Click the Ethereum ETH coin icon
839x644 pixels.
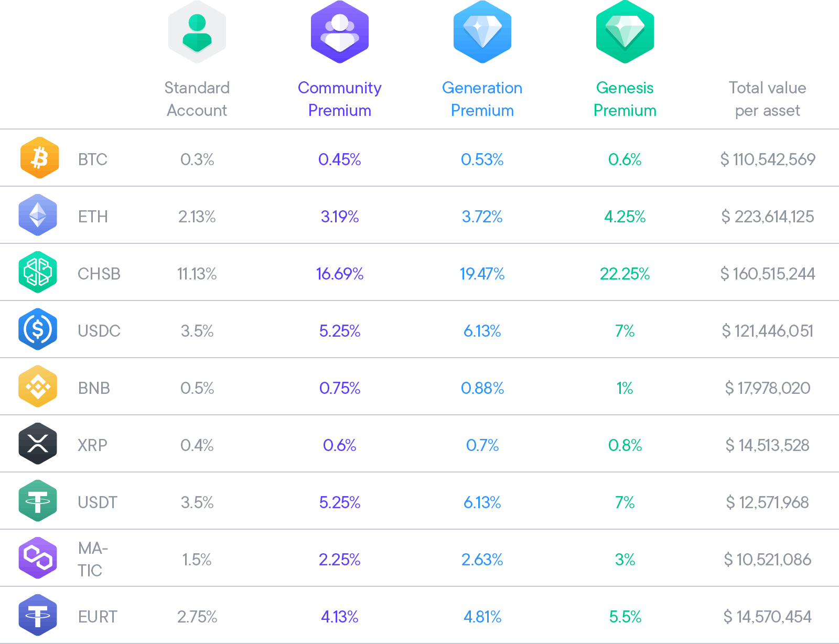pyautogui.click(x=38, y=215)
